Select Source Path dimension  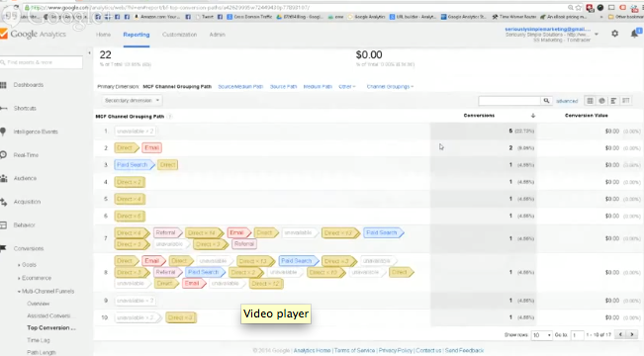[283, 87]
